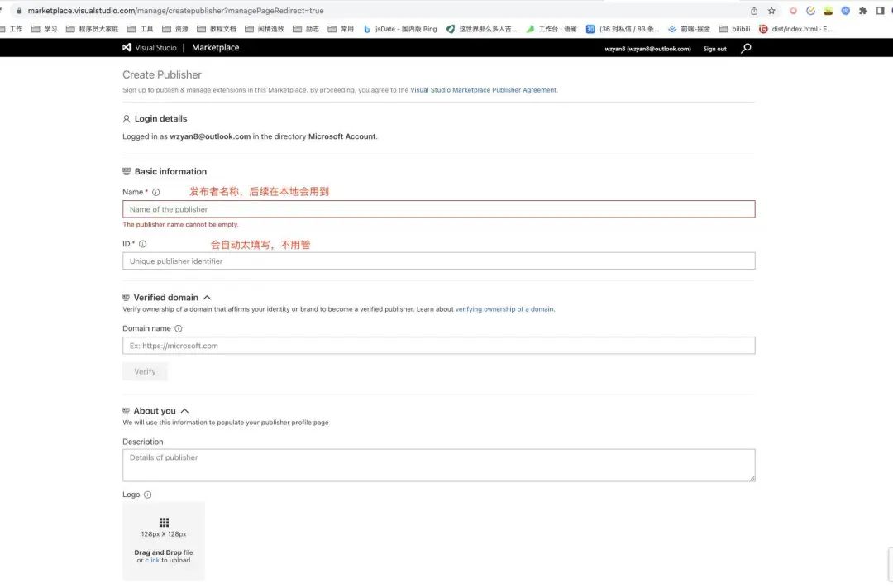The width and height of the screenshot is (893, 588).
Task: Open the Marketplace search magnifier
Action: pos(746,49)
